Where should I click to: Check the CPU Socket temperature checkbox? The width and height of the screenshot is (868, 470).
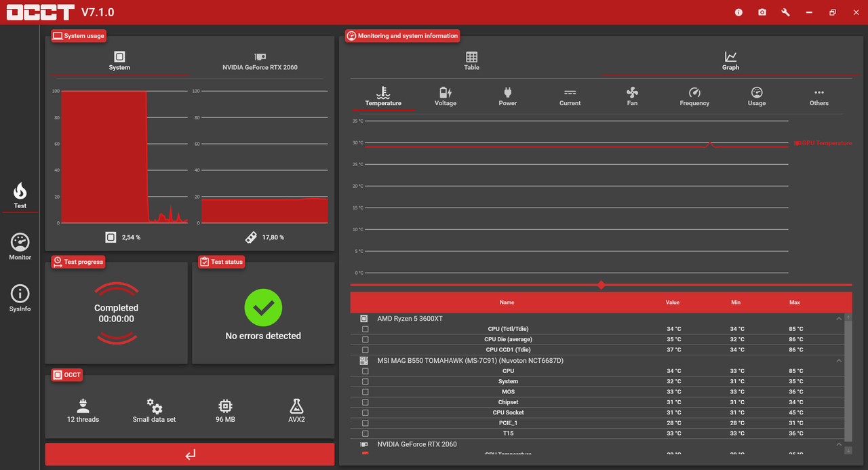[x=366, y=412]
